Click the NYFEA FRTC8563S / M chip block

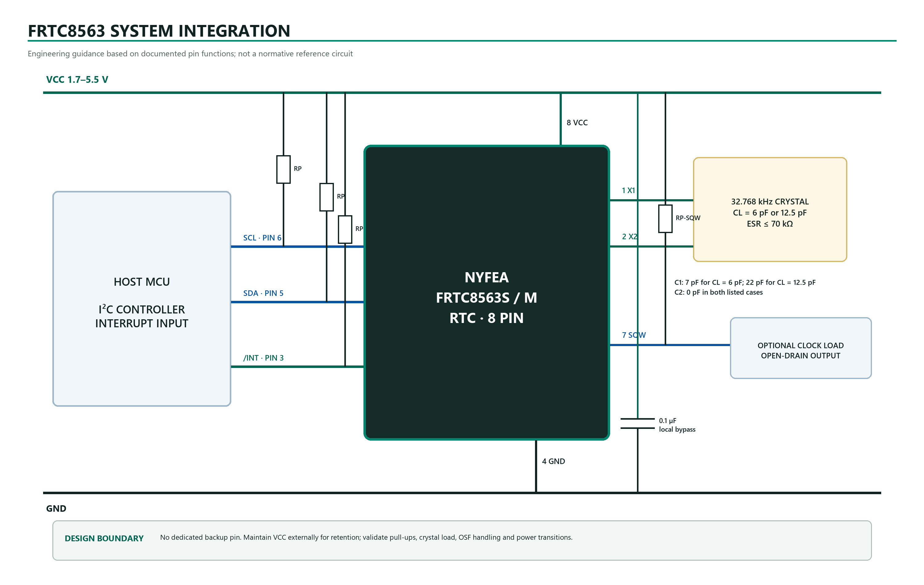coord(487,292)
